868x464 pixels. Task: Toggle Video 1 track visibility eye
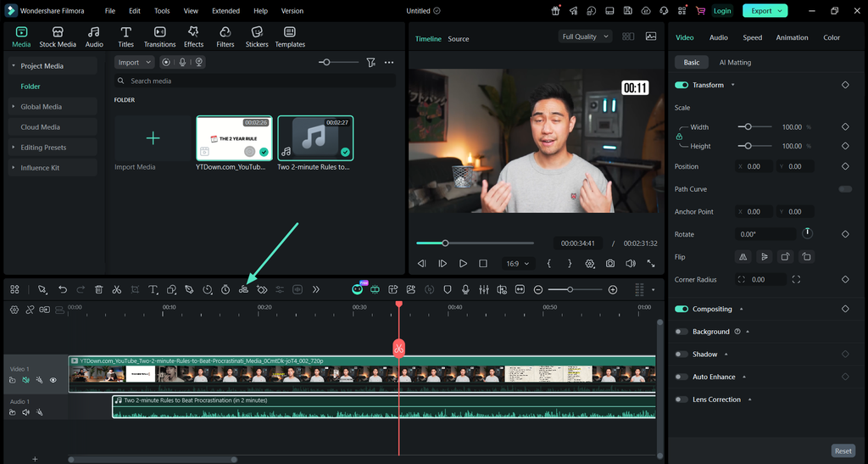(53, 380)
